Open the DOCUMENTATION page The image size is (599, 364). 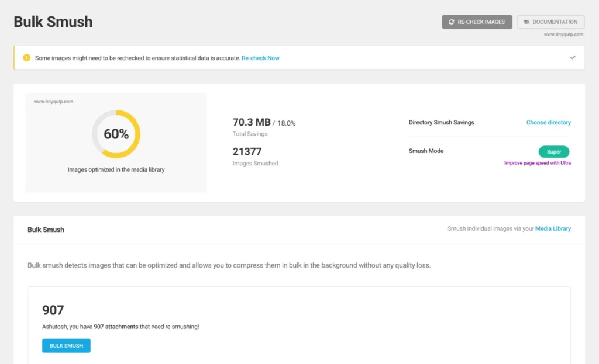pyautogui.click(x=550, y=22)
